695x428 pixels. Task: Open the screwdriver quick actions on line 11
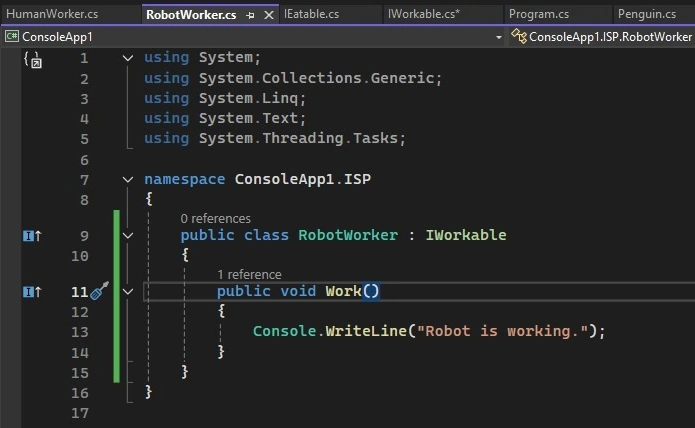[x=99, y=290]
